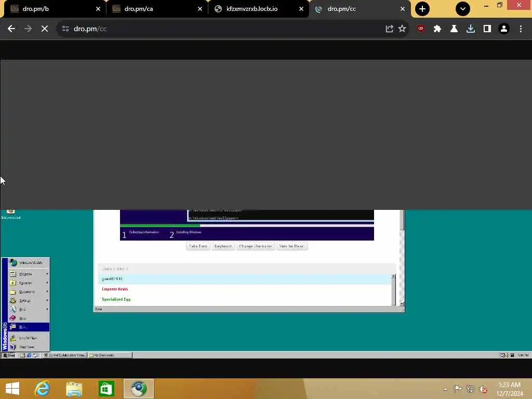Screen dimensions: 532x399
Task: Open the Chrome Labs flask icon
Action: pos(454,29)
